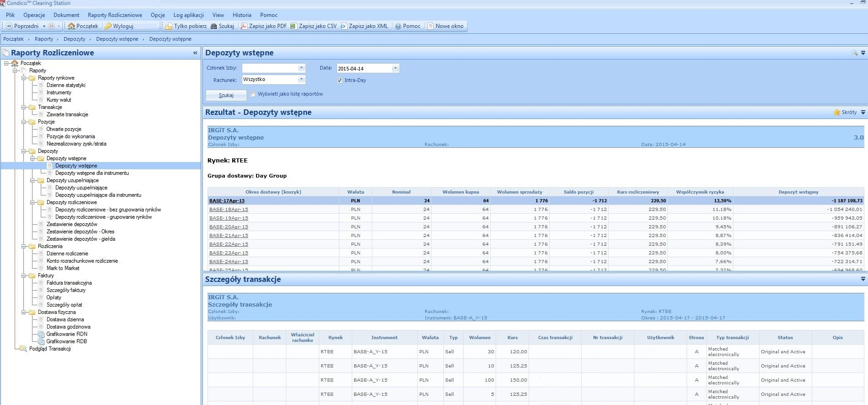Open a Nowe okno new window
The height and width of the screenshot is (405, 868).
tap(445, 26)
